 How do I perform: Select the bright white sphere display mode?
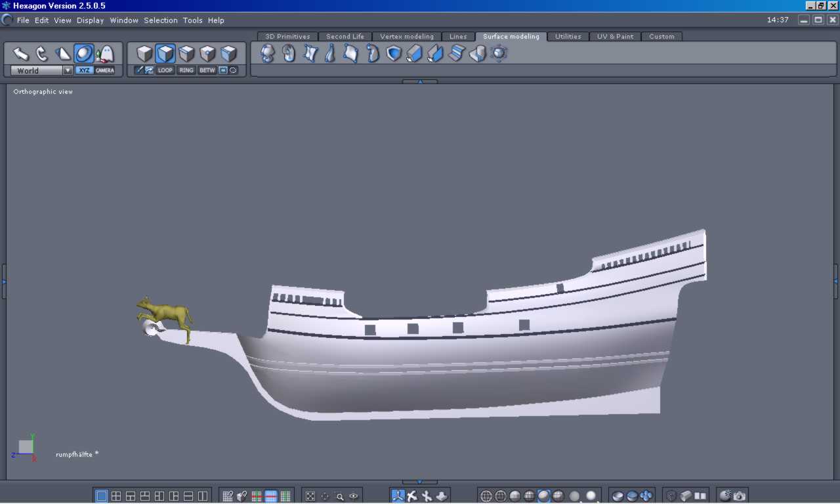tap(591, 496)
